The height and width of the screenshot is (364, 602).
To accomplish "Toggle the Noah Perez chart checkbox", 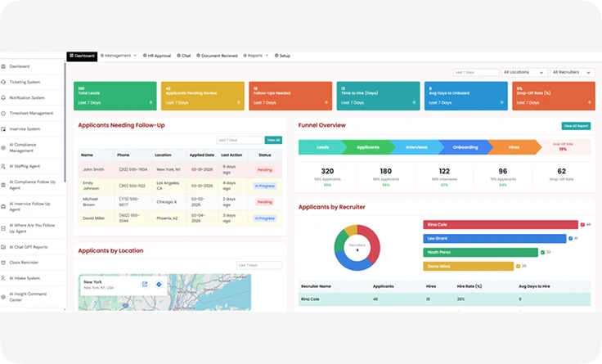I will pos(542,252).
